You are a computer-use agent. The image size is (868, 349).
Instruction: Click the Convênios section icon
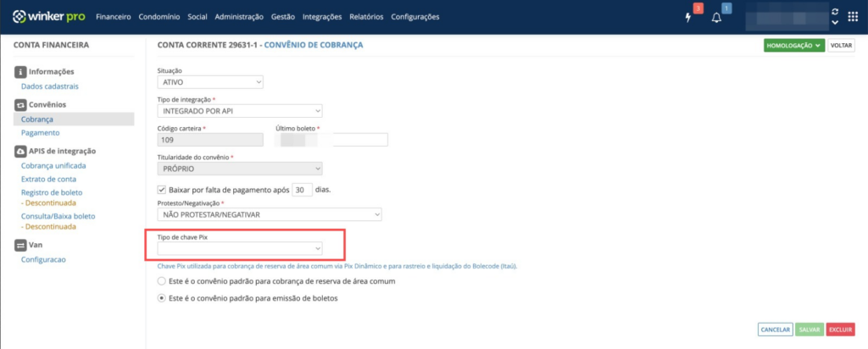(x=20, y=104)
